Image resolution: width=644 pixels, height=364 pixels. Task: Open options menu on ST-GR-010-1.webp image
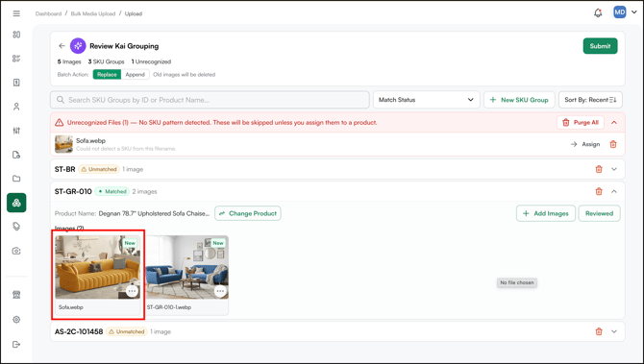point(220,291)
